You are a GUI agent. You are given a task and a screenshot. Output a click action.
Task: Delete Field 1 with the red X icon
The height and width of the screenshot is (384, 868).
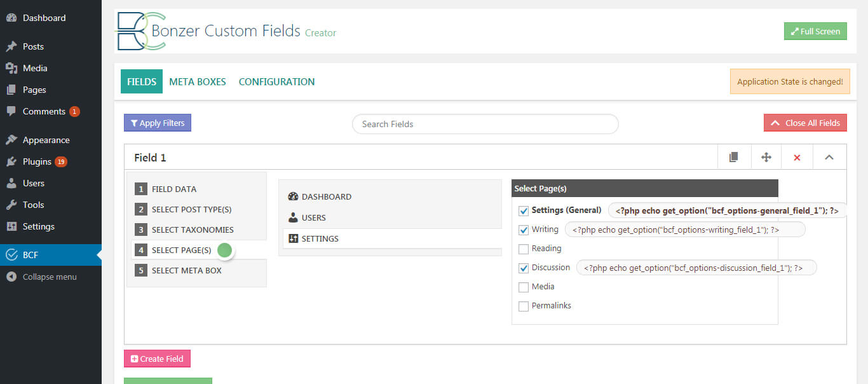(797, 157)
